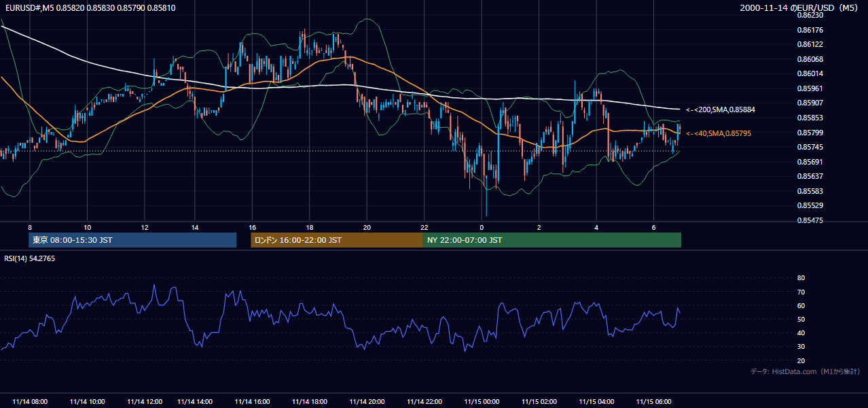
Task: Click hour tick 14 under price chart
Action: 195,227
